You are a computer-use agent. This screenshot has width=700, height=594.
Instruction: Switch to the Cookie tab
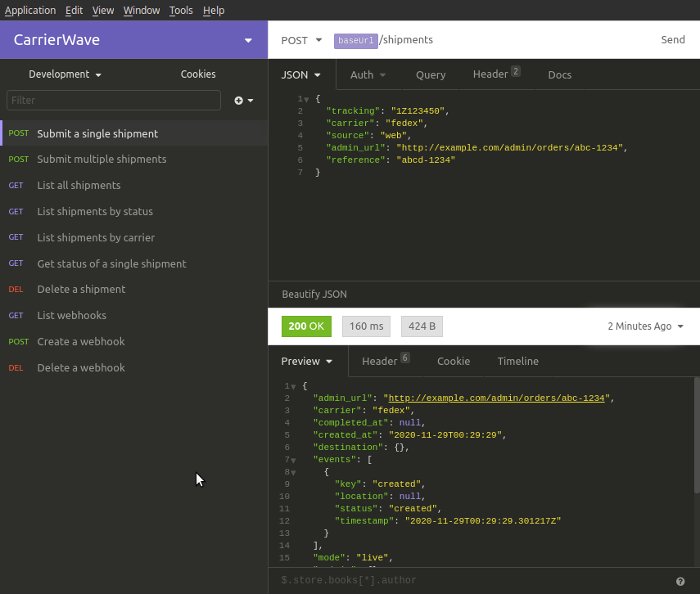pos(454,361)
